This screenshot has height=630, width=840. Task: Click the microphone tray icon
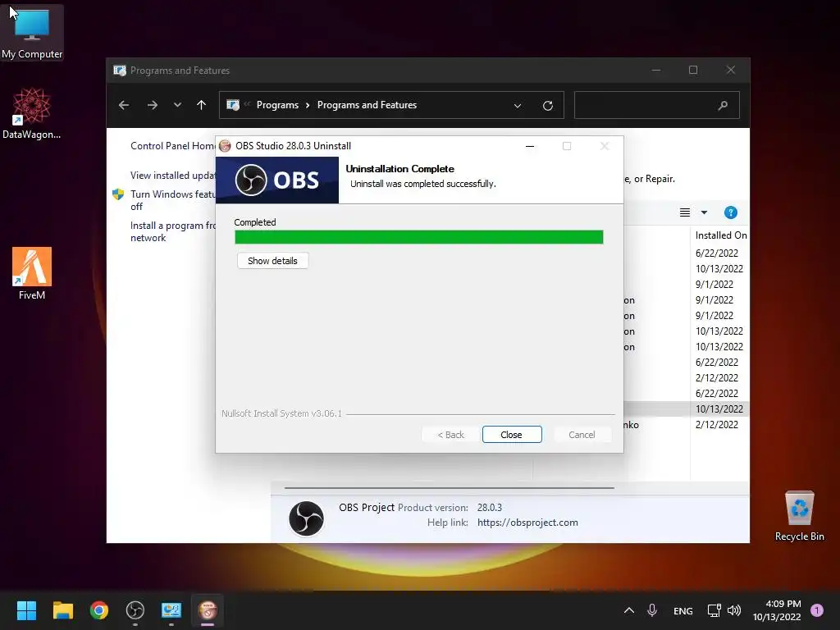click(x=652, y=610)
